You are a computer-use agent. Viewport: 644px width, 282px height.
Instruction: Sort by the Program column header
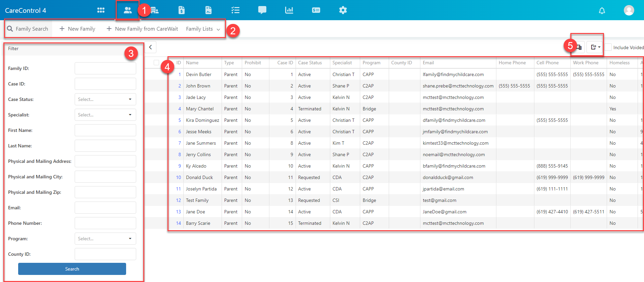tap(374, 63)
